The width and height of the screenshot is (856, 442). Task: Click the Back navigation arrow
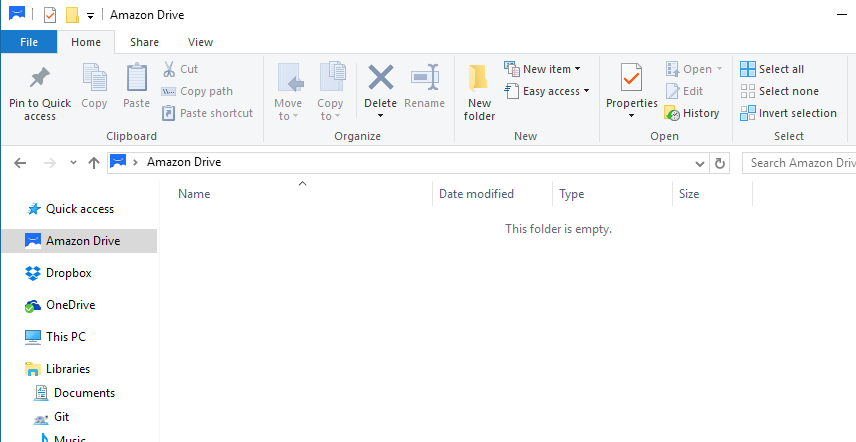point(20,163)
